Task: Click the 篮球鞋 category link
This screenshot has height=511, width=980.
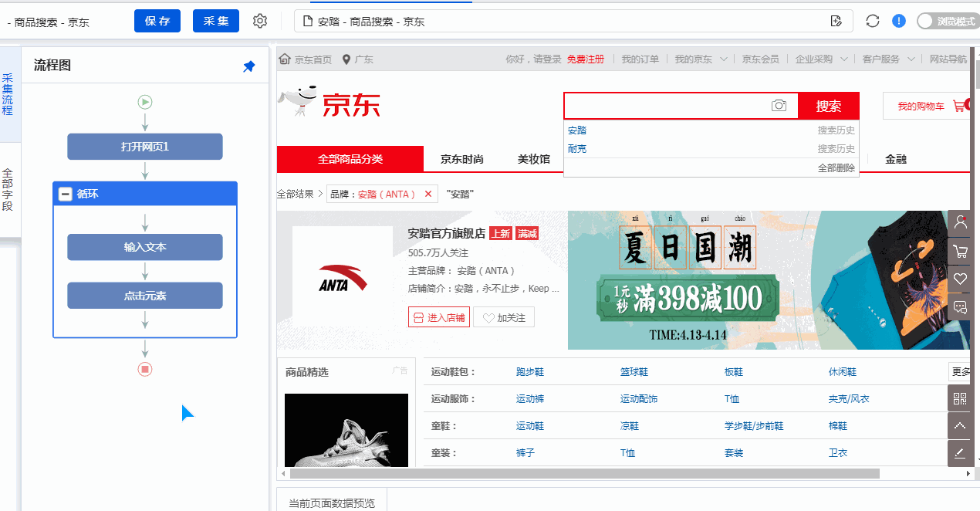Action: pyautogui.click(x=634, y=372)
